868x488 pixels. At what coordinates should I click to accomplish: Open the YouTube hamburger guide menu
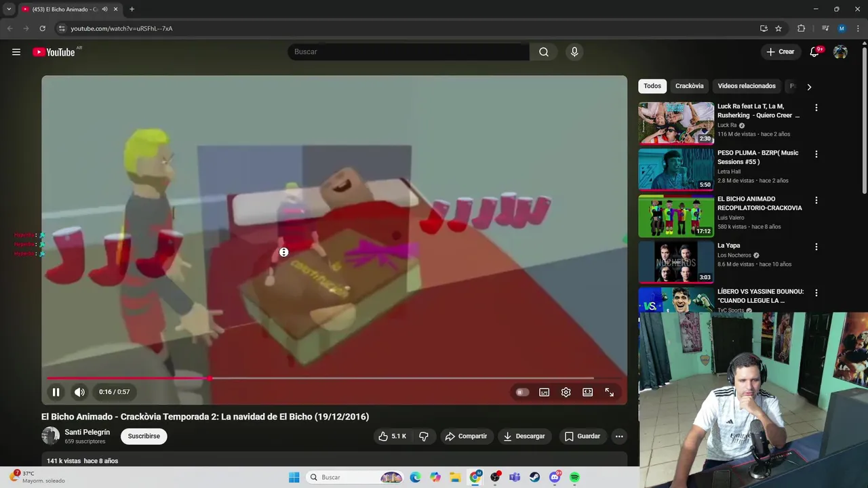16,52
